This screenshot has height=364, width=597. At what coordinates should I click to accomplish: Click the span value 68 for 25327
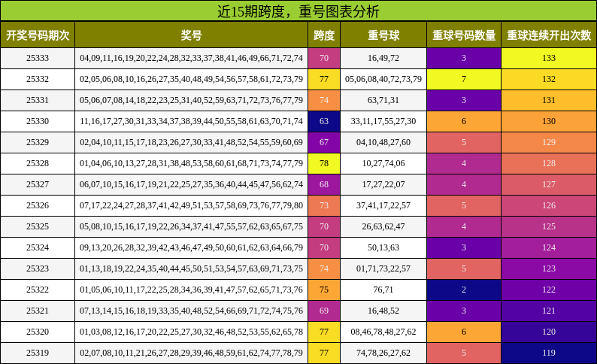tap(324, 185)
